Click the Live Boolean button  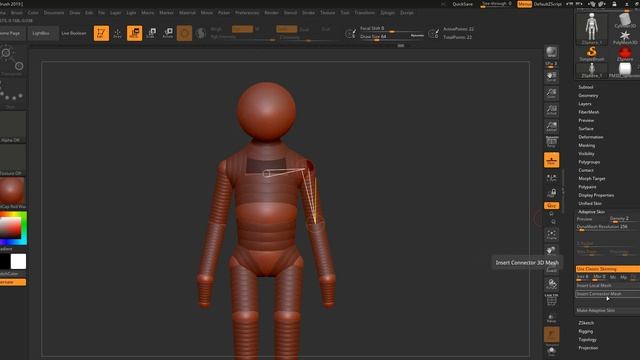73,33
